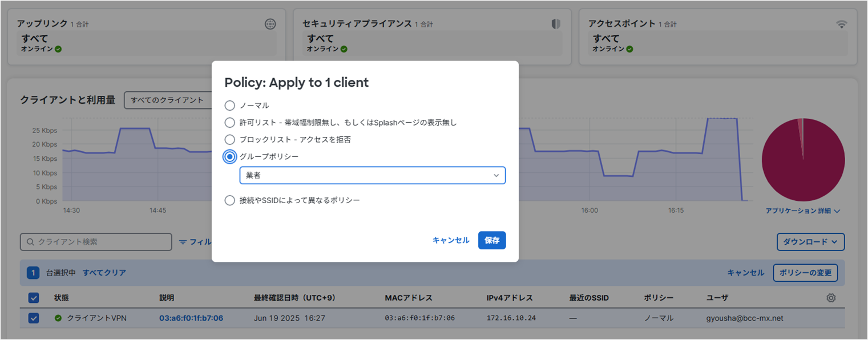
Task: Expand アプリケーション詳細 below the pie chart
Action: pyautogui.click(x=802, y=211)
